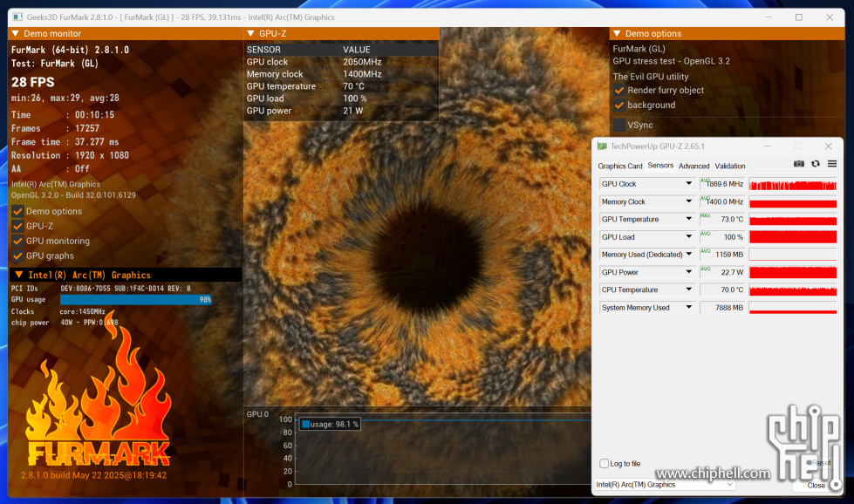Click the Memory Clock value 1400.0 MHz

pos(723,201)
